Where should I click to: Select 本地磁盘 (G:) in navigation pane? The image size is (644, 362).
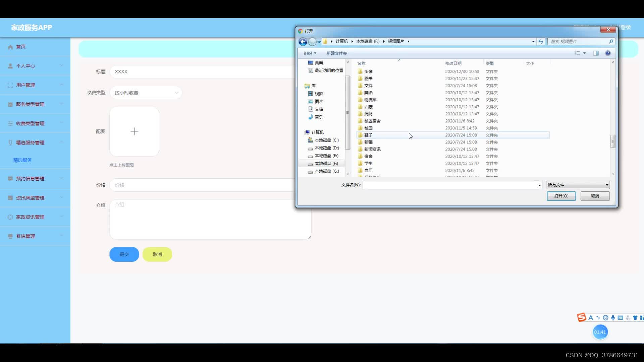[x=323, y=171]
